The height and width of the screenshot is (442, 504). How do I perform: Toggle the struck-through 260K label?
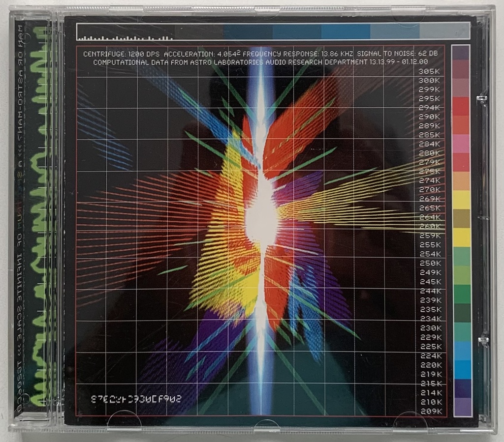[427, 227]
